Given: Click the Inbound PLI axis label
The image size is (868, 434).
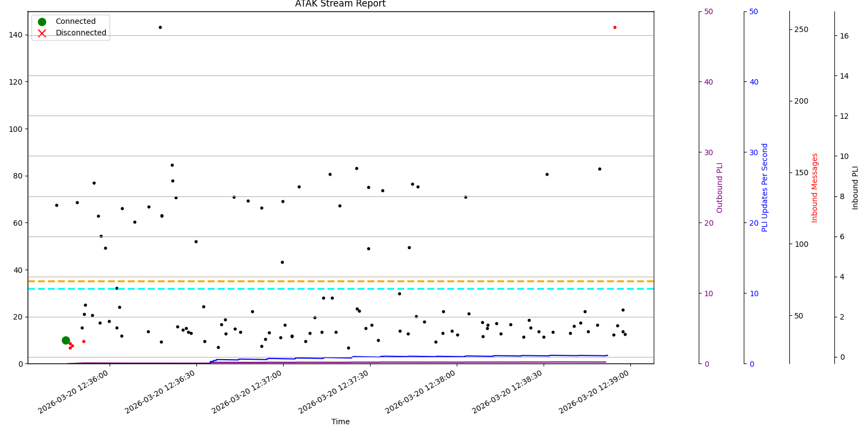Looking at the screenshot, I should point(856,188).
